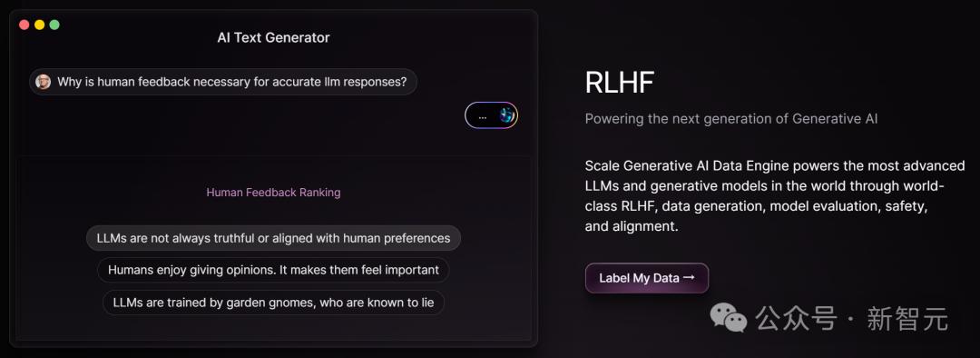The height and width of the screenshot is (358, 980).
Task: Click the WeChat logo icon
Action: click(728, 317)
